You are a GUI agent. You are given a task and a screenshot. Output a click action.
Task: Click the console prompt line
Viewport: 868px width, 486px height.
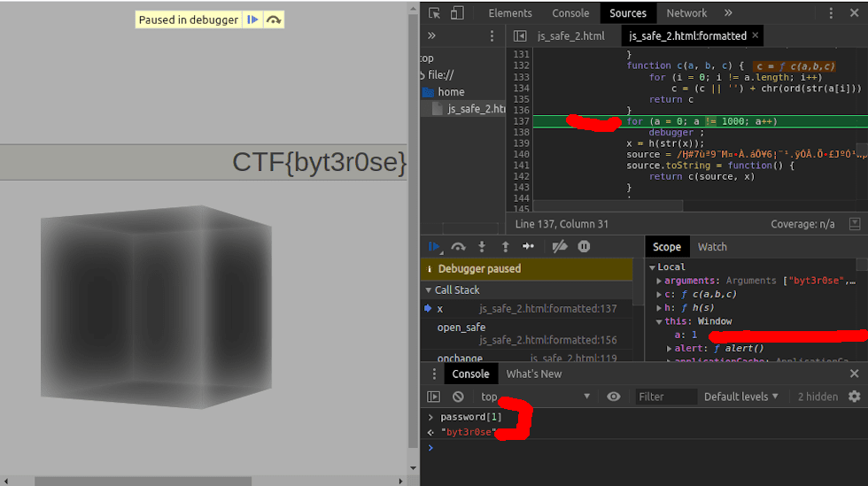tap(642, 448)
